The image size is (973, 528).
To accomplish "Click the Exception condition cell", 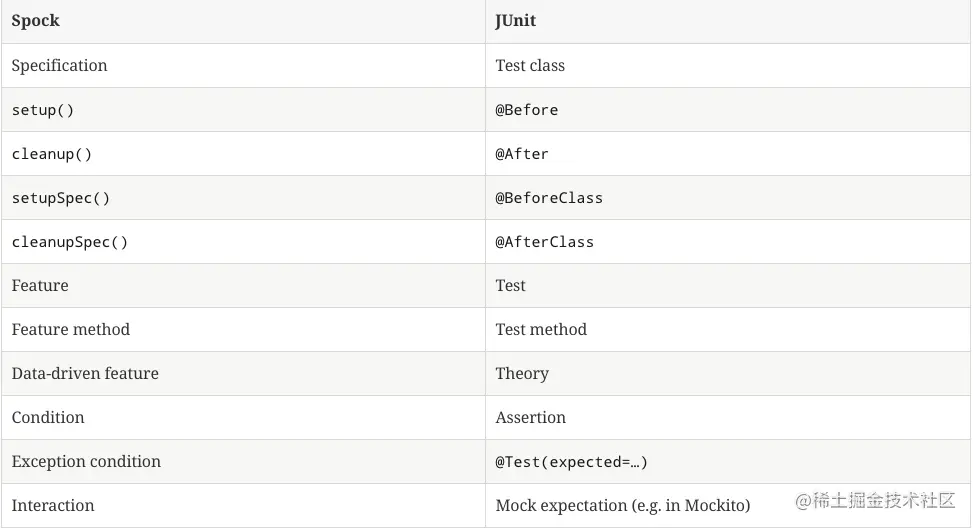I will pyautogui.click(x=86, y=462).
